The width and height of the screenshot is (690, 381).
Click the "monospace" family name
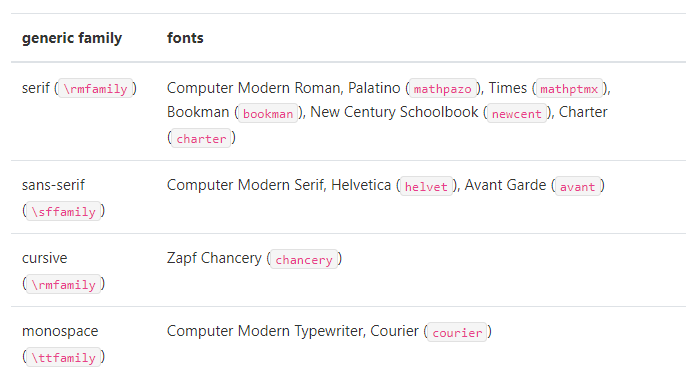tap(60, 331)
